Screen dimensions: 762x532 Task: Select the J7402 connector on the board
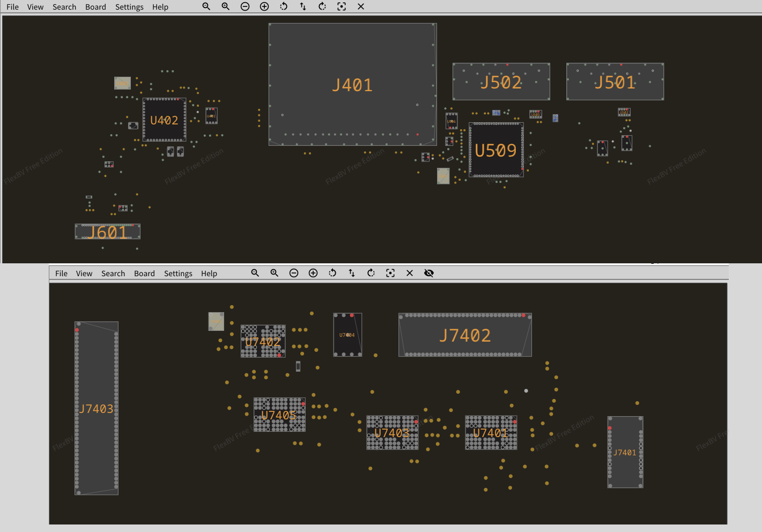[465, 335]
